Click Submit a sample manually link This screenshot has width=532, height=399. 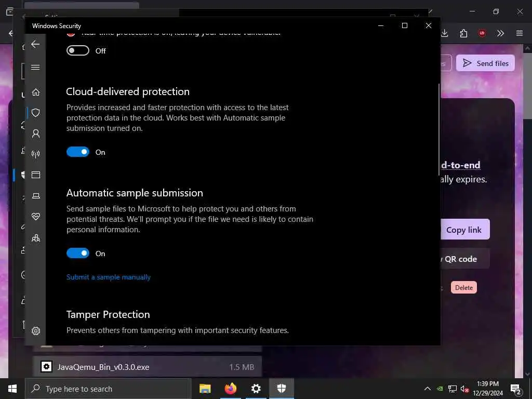(108, 277)
